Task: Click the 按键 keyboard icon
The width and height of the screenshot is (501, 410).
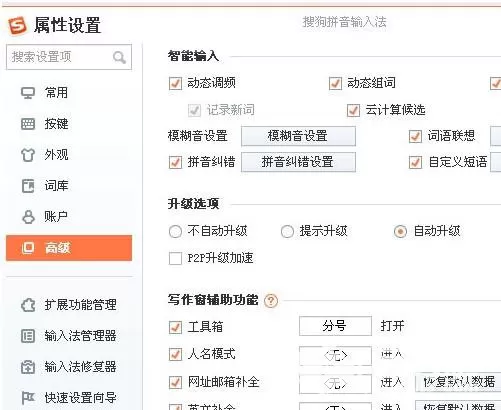Action: (x=28, y=124)
